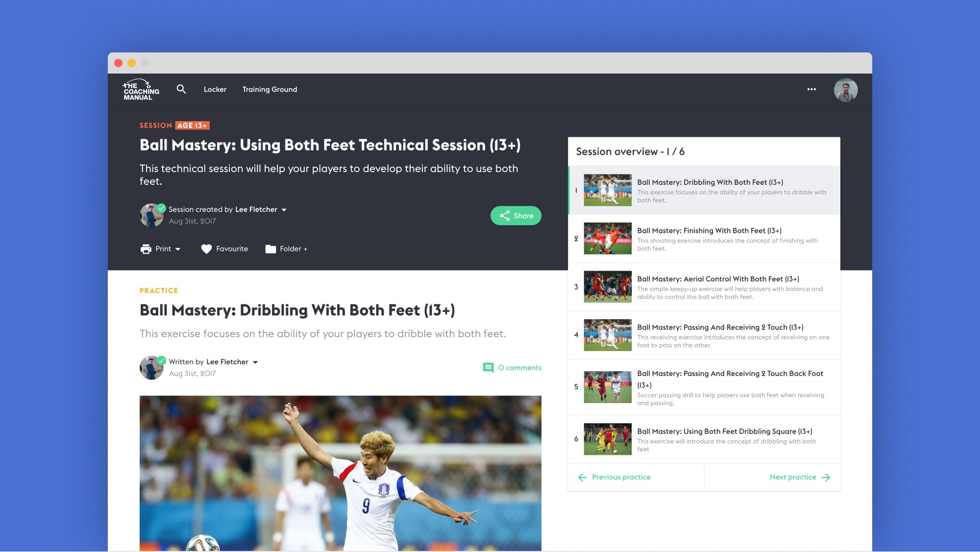Expand the Written by Lee Fletcher dropdown
This screenshot has width=980, height=552.
click(255, 362)
